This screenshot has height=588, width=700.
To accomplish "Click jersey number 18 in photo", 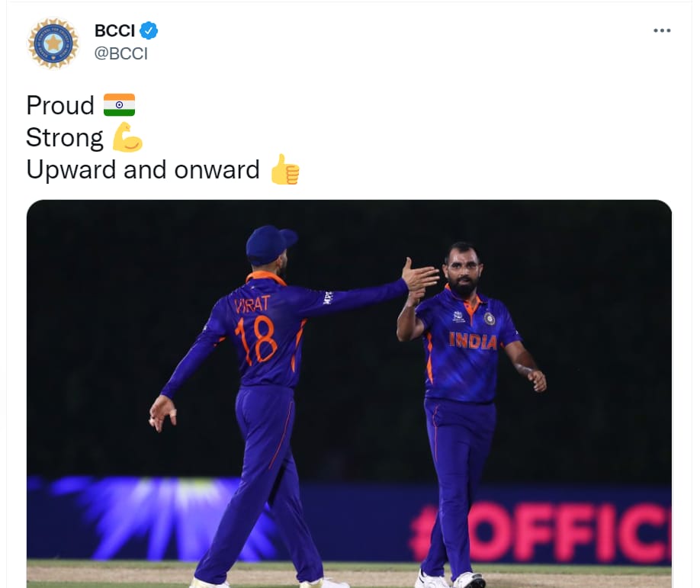I will click(258, 340).
